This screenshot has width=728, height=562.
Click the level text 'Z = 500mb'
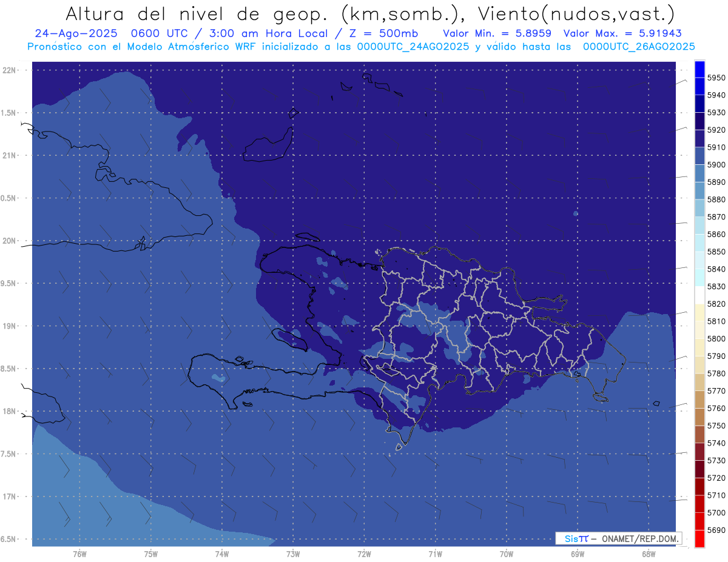pos(383,33)
